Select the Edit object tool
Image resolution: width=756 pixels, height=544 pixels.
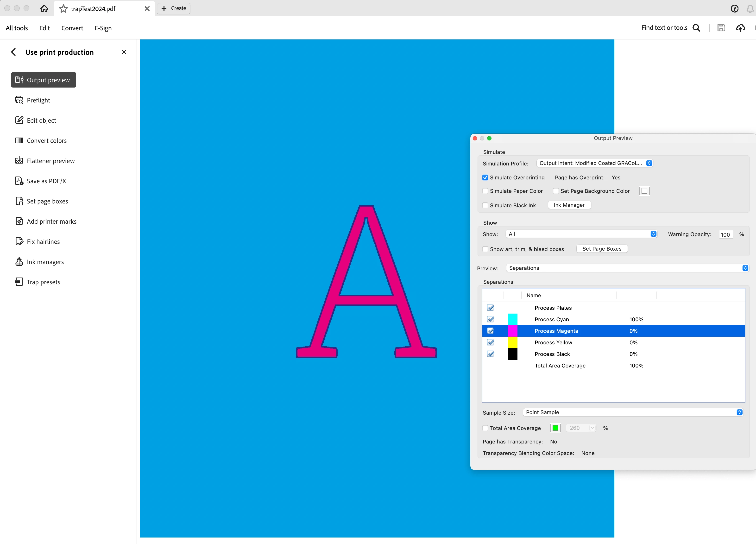click(x=41, y=120)
